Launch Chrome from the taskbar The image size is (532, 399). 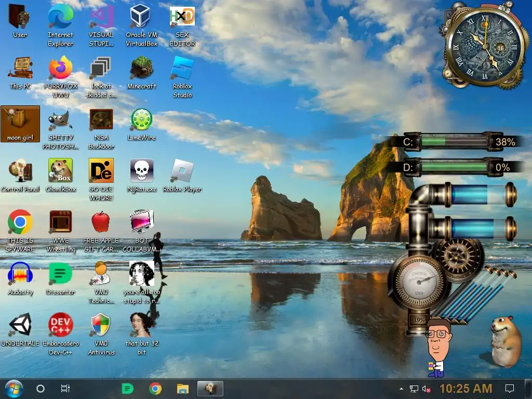(x=155, y=389)
